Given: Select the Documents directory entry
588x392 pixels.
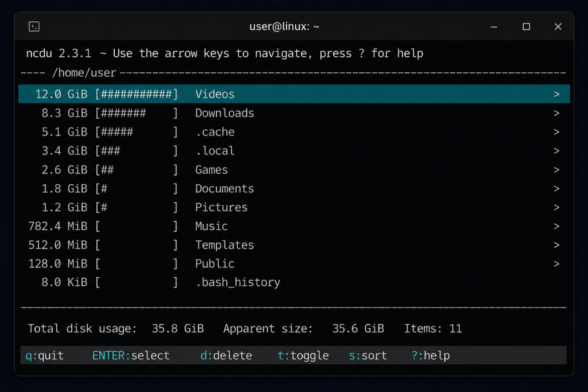Looking at the screenshot, I should pos(294,188).
